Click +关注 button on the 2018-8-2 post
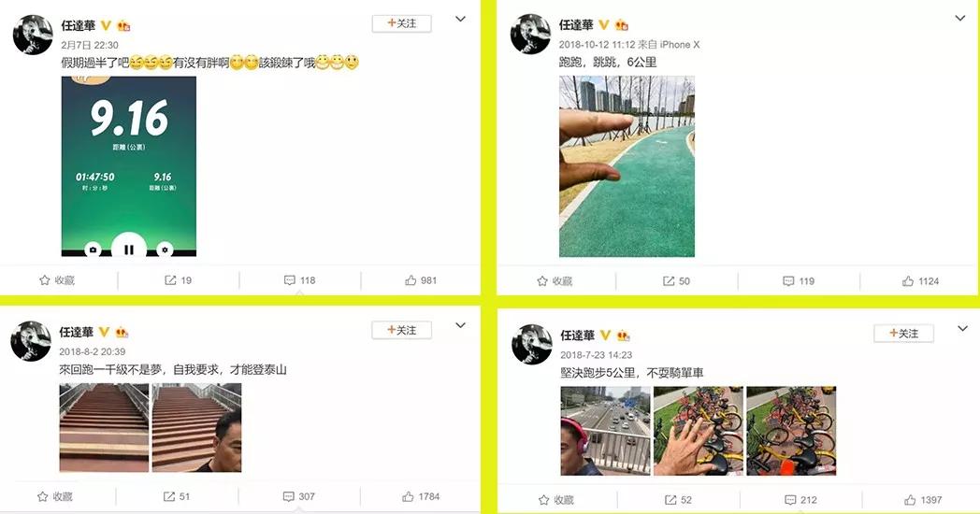The image size is (980, 514). pyautogui.click(x=402, y=331)
